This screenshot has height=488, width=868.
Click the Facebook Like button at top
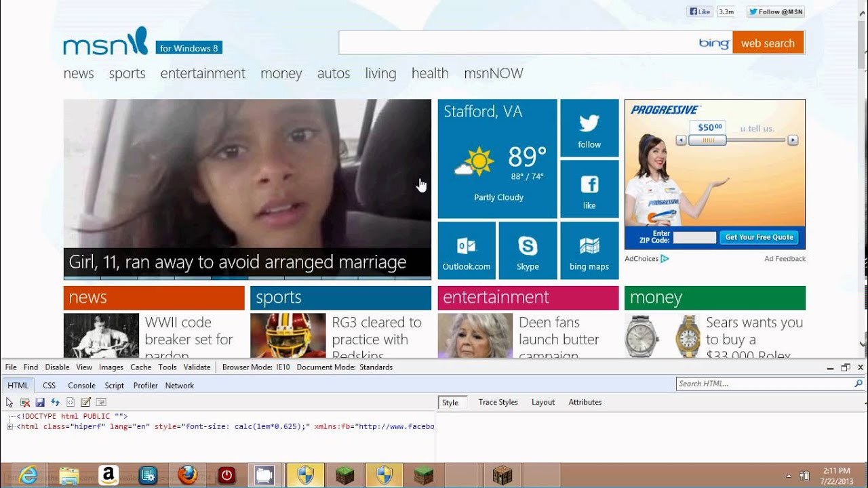coord(700,12)
